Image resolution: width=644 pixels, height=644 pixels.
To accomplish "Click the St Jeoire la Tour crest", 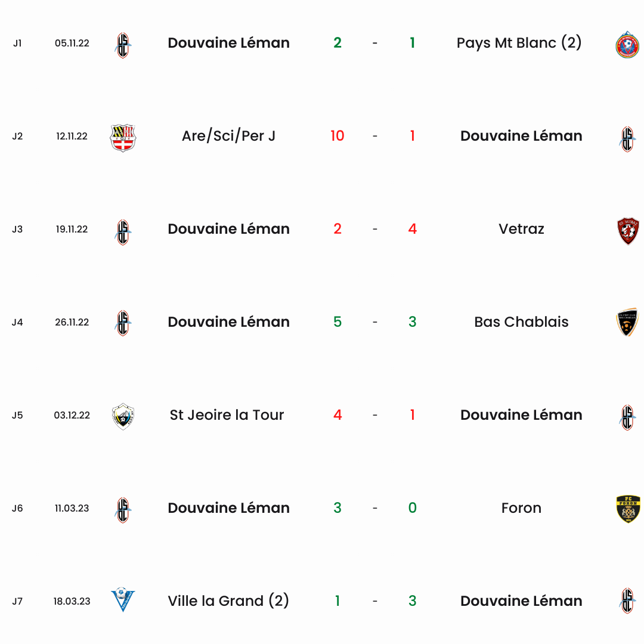I will [123, 416].
